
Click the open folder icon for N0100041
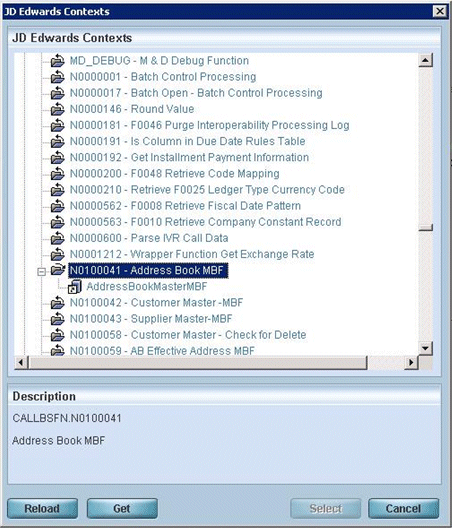58,270
